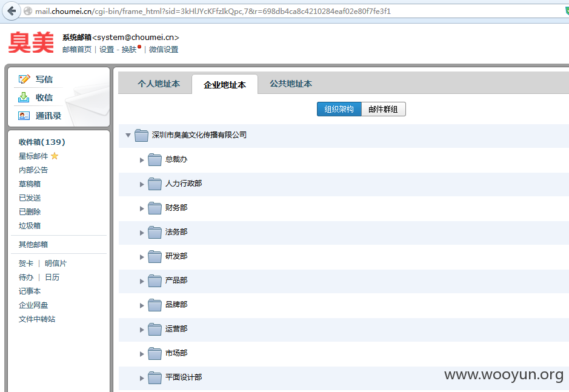Click the 人力行政部 folder icon
The width and height of the screenshot is (569, 392).
(155, 184)
